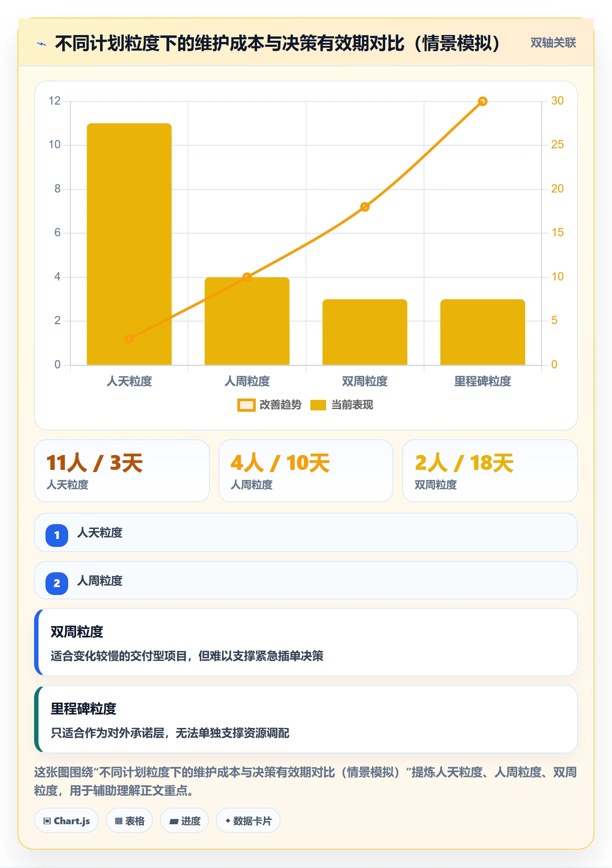612x868 pixels.
Task: Click the 双周粒度 x-axis label
Action: [365, 381]
